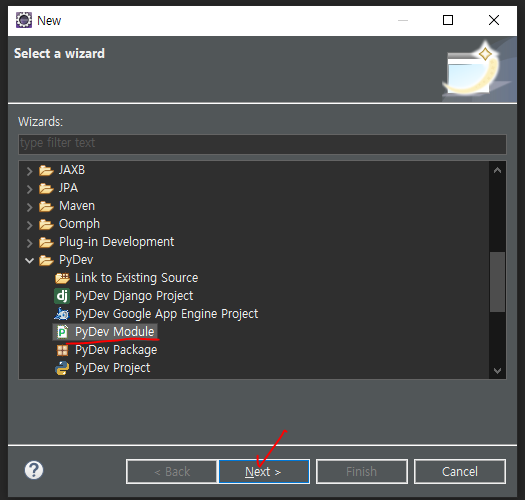Choose PyDev Package wizard

coord(116,350)
